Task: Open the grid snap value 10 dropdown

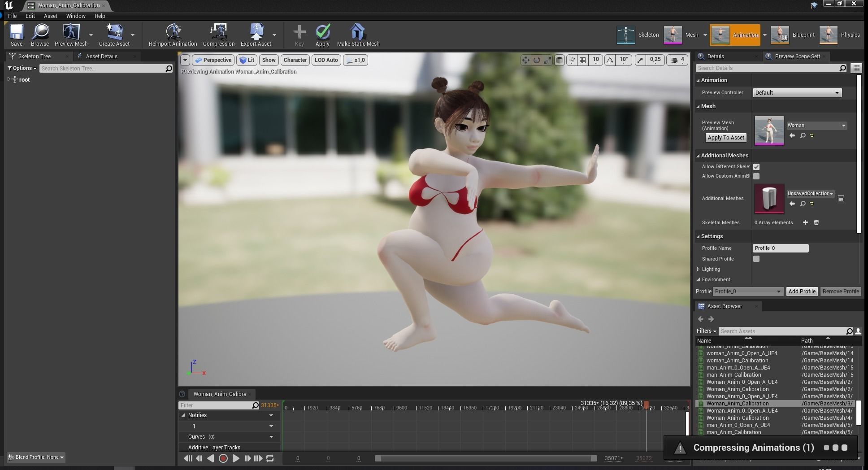Action: point(595,60)
